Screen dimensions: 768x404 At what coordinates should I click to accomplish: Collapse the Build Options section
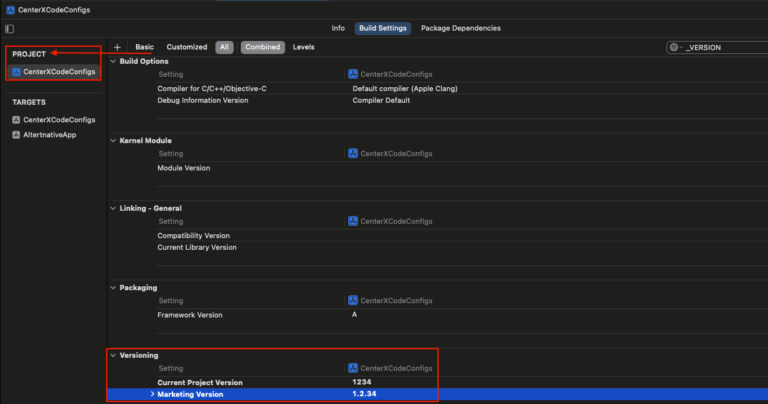click(113, 62)
